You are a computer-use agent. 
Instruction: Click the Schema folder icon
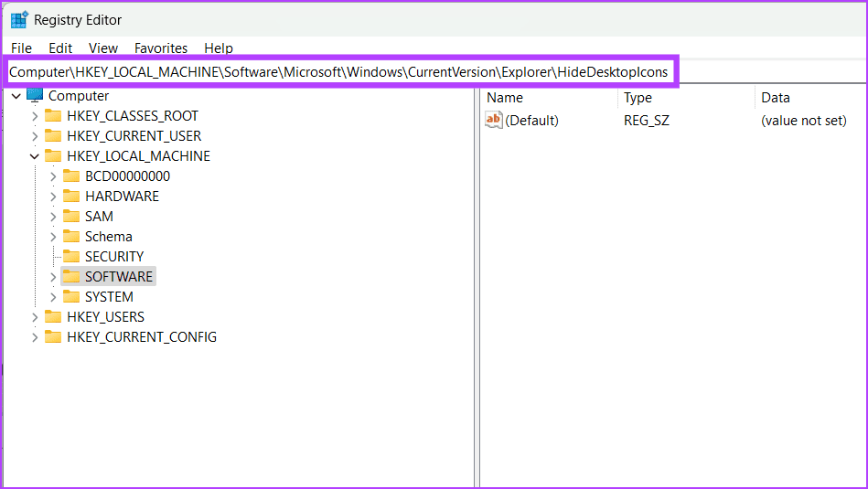tap(71, 236)
